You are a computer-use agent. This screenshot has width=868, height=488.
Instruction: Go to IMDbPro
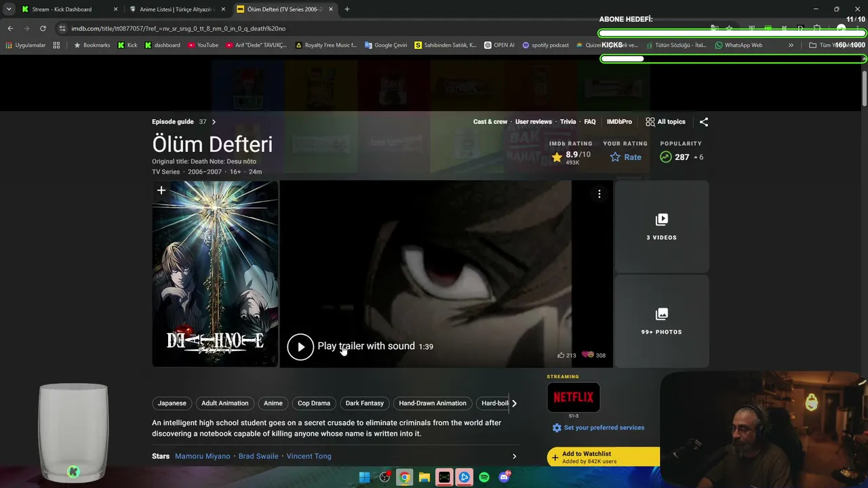(619, 122)
